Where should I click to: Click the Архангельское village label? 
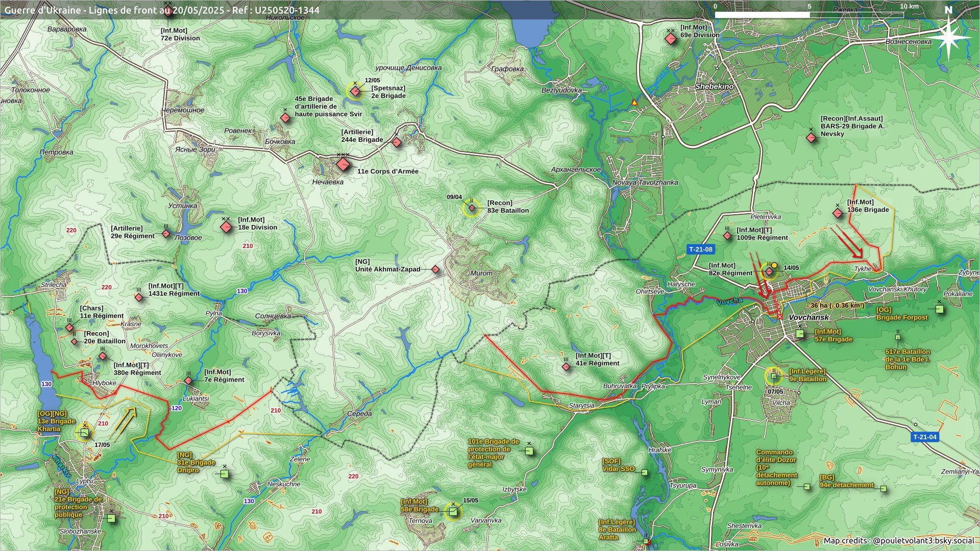[x=576, y=169]
